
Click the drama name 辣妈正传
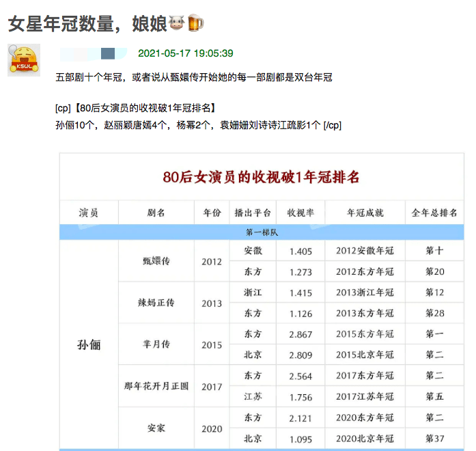pyautogui.click(x=156, y=303)
